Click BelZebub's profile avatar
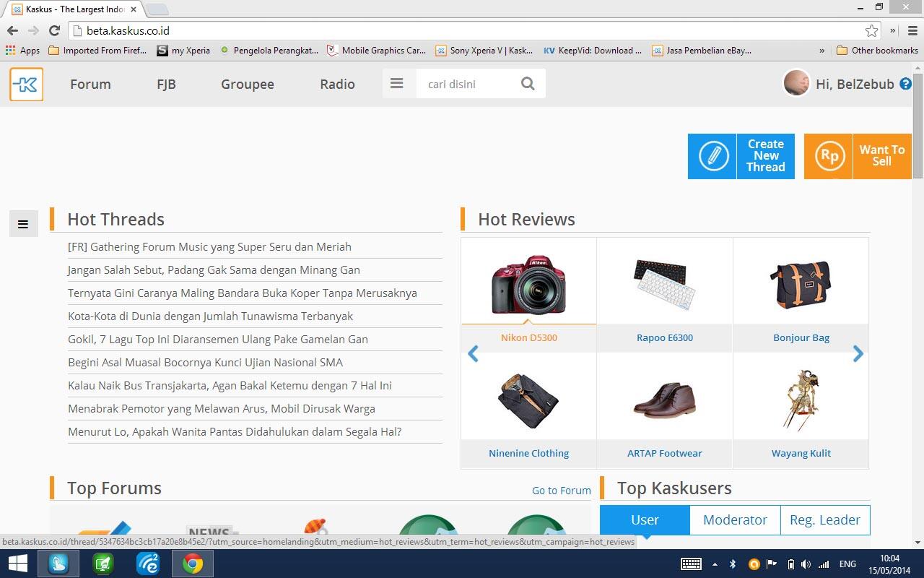Viewport: 924px width, 578px height. [796, 83]
